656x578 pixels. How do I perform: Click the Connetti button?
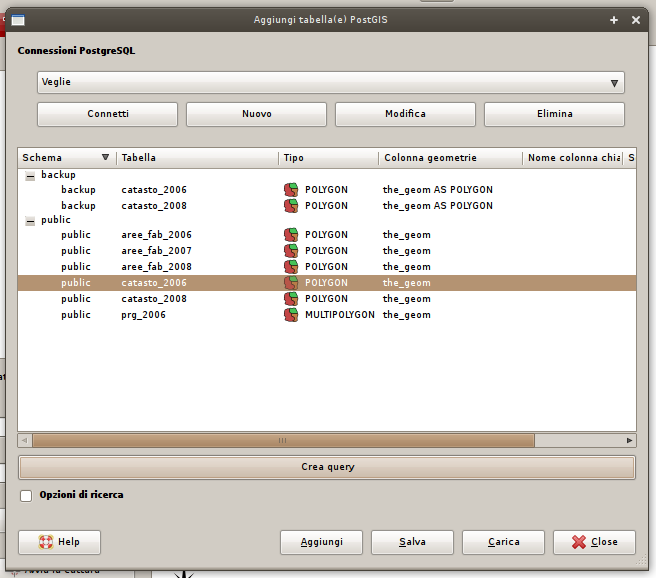[108, 114]
